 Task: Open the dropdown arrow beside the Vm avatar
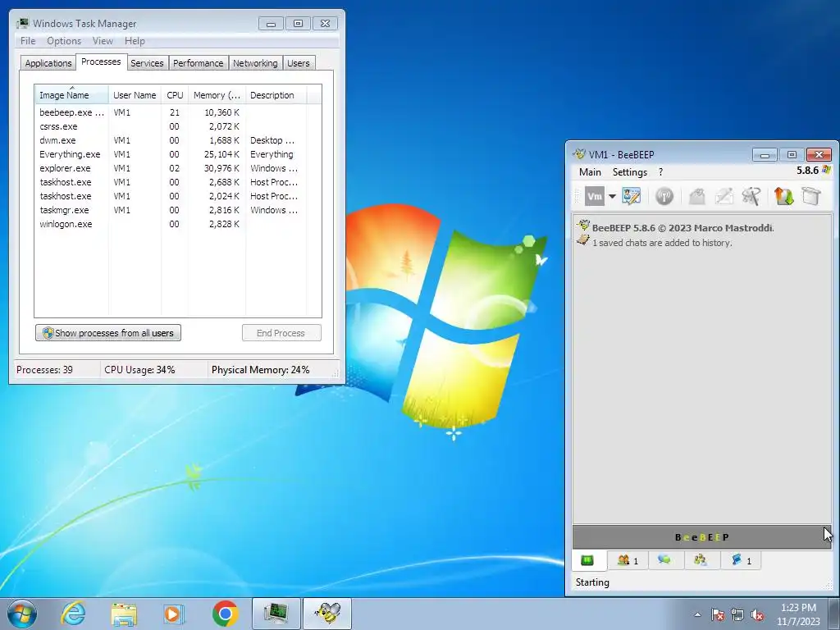click(x=612, y=196)
